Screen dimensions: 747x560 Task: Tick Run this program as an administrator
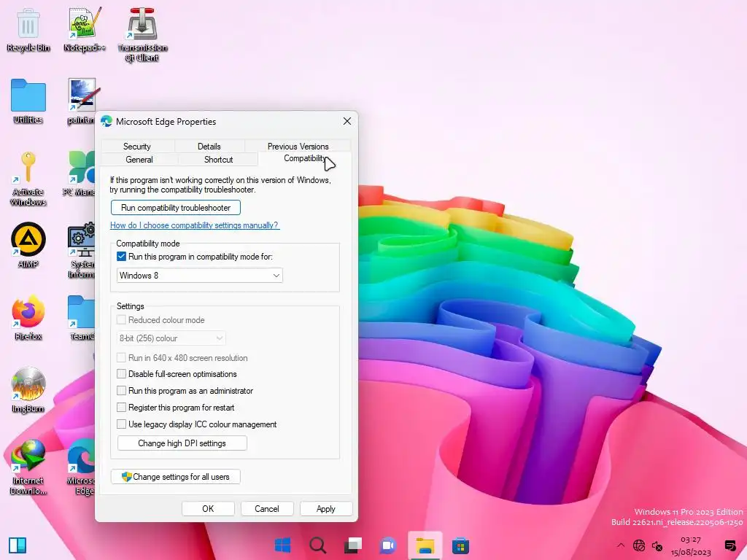pos(122,391)
